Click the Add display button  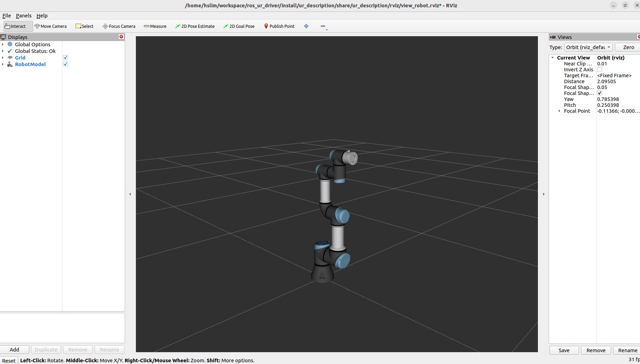(x=15, y=349)
